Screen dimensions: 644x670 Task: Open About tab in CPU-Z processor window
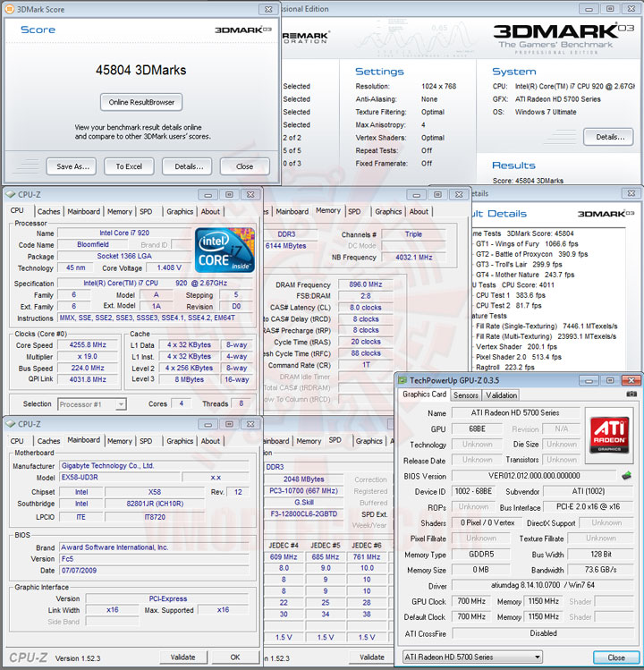point(210,211)
